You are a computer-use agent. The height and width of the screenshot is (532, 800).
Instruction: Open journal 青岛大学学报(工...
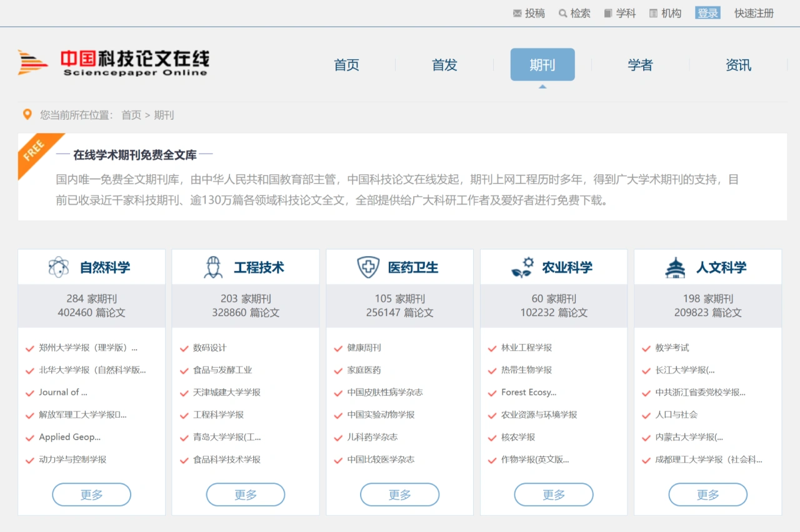coord(227,437)
